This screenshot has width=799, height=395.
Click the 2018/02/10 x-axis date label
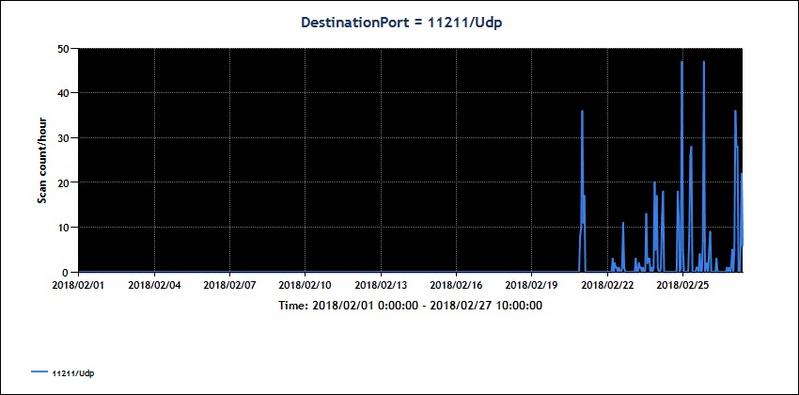point(305,285)
